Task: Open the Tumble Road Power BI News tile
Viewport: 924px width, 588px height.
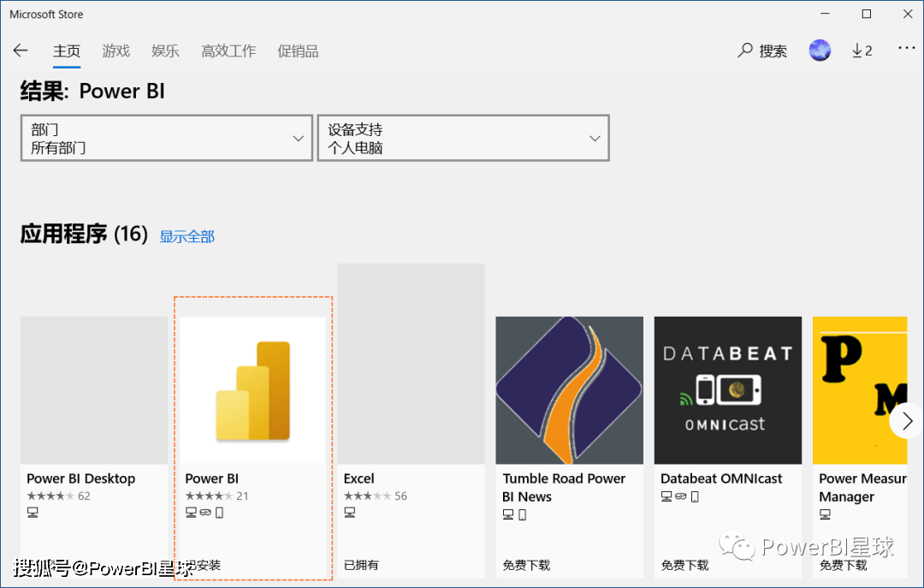Action: [569, 390]
